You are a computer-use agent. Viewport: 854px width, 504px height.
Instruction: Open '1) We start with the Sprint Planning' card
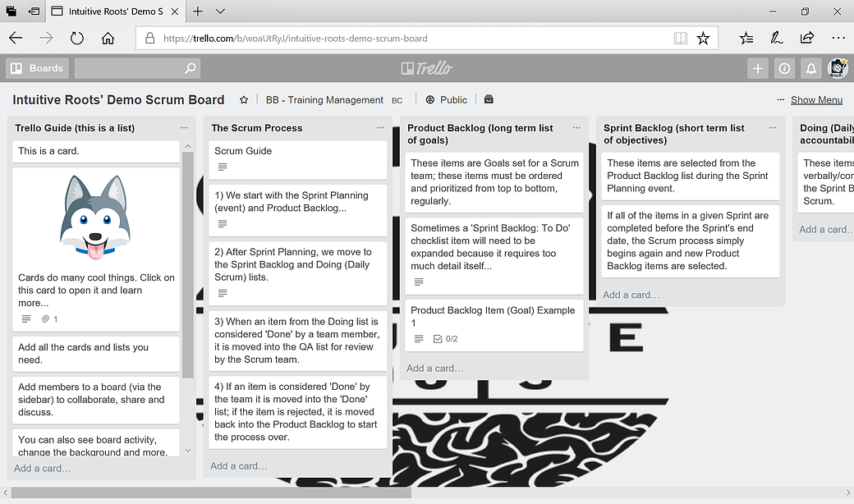pos(297,211)
